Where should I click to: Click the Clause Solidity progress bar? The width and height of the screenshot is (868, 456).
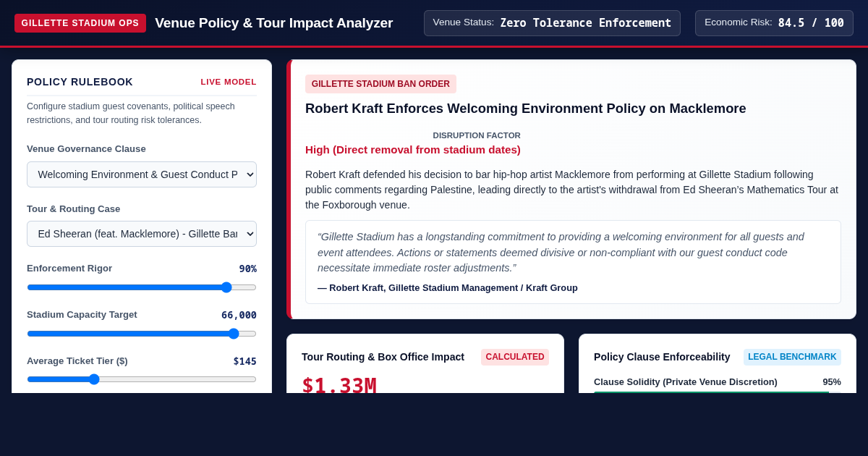tap(718, 392)
